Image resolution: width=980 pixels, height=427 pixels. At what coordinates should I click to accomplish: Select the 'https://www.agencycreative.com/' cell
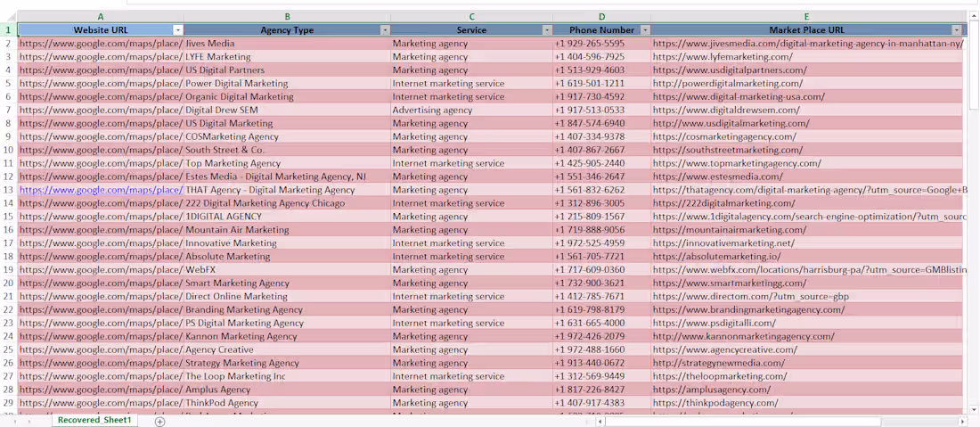tap(806, 350)
